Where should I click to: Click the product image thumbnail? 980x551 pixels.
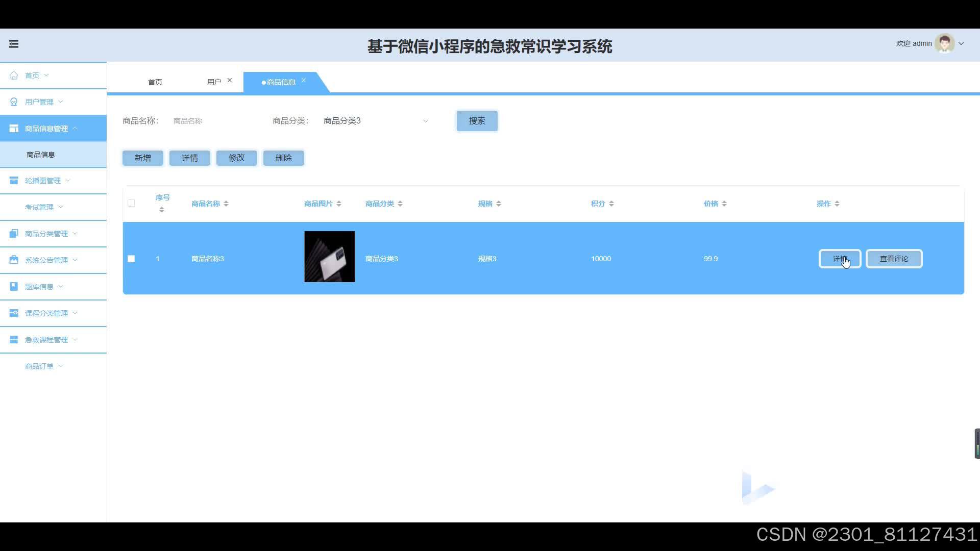(x=330, y=257)
